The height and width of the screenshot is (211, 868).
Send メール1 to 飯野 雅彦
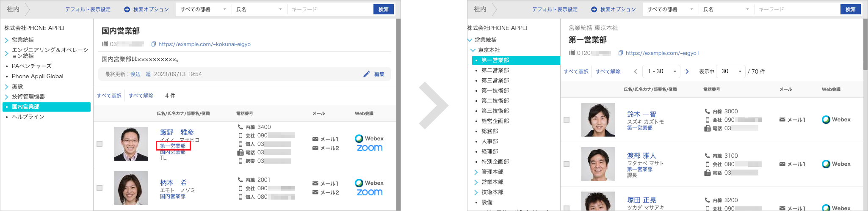(326, 139)
